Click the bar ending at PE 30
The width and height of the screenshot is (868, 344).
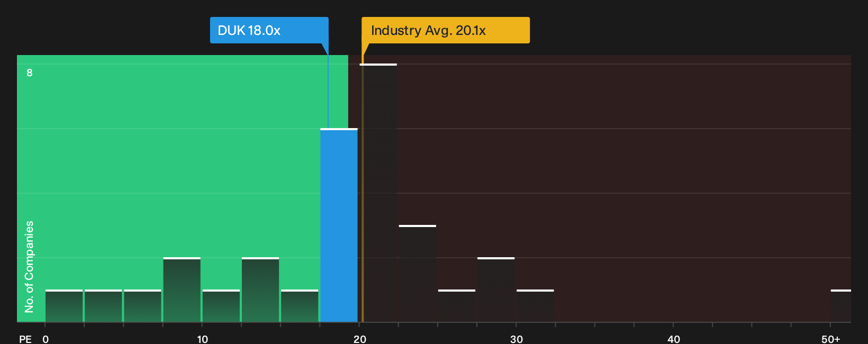[496, 289]
